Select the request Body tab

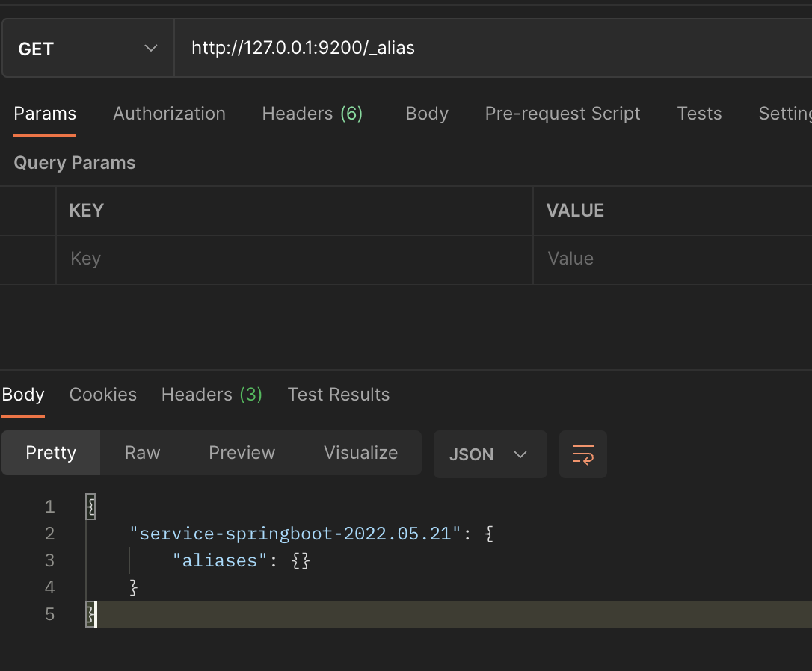[x=427, y=114]
